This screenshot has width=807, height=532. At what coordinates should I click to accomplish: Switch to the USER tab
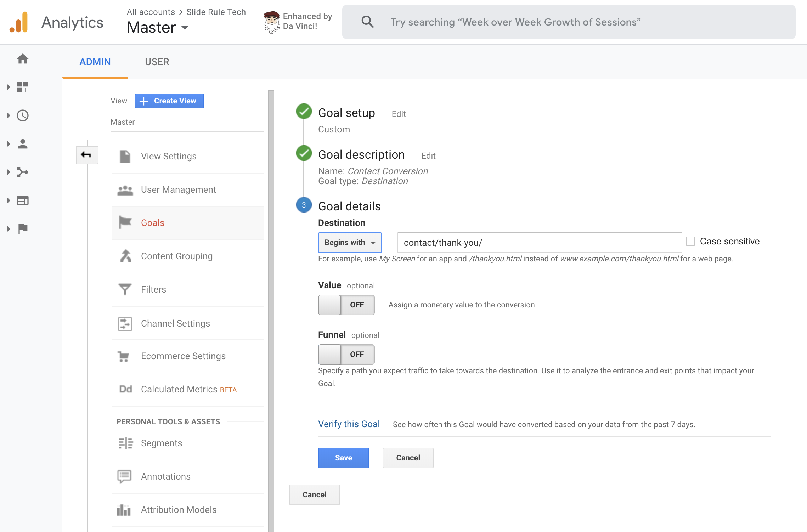click(157, 62)
